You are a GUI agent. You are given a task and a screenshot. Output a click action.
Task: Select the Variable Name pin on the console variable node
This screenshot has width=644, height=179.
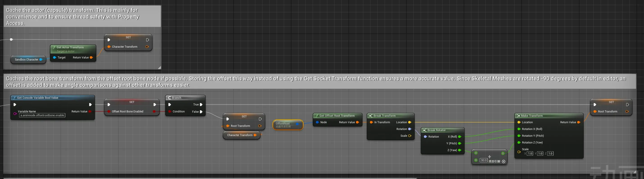(15, 114)
